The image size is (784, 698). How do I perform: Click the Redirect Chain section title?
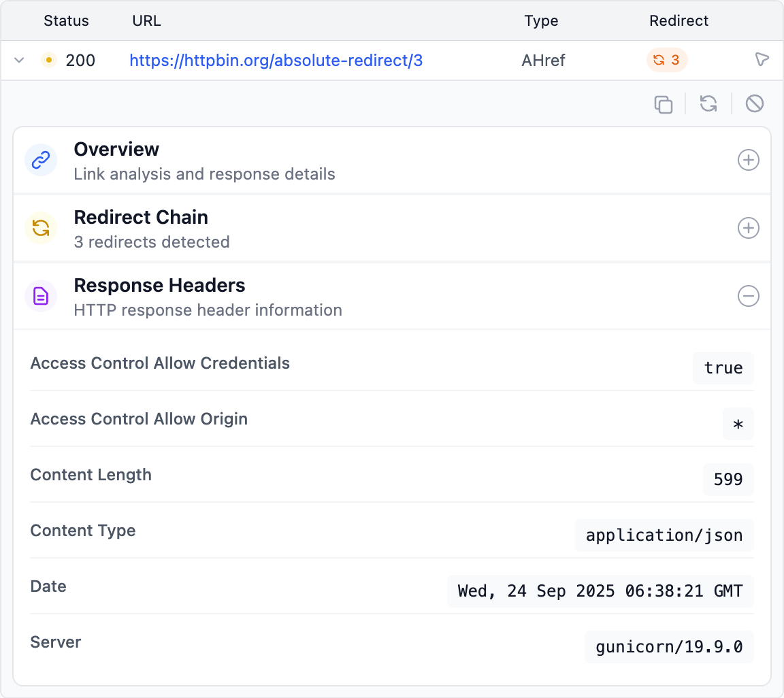(141, 217)
